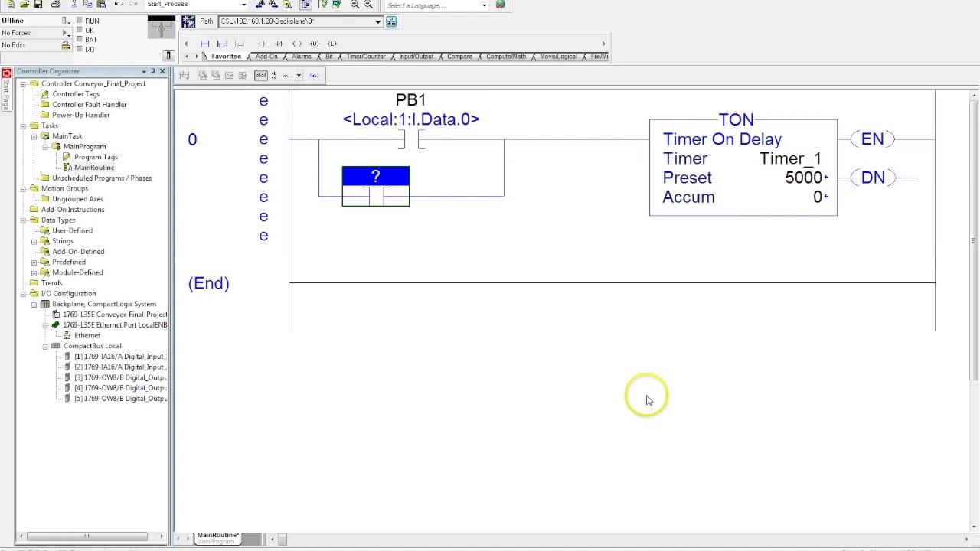Add an Output Latch (OTL) instruction
The height and width of the screenshot is (551, 980).
click(332, 44)
